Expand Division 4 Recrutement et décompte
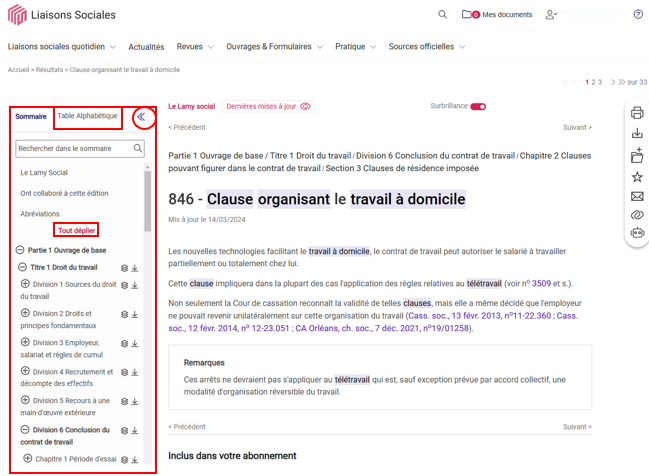649x476 pixels. [x=25, y=371]
